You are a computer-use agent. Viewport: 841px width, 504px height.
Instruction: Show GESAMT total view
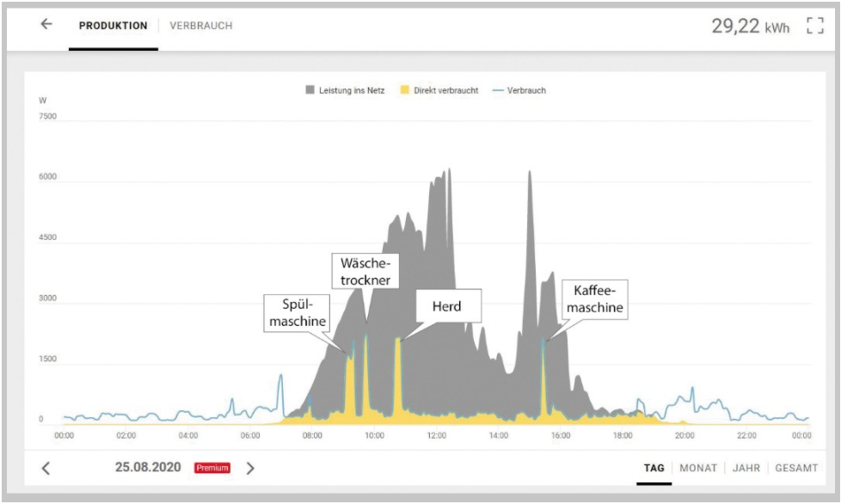[795, 469]
